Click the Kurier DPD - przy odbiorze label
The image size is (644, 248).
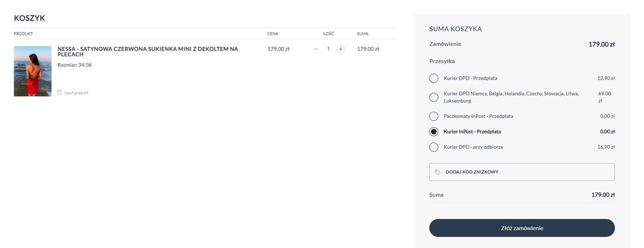coord(473,147)
